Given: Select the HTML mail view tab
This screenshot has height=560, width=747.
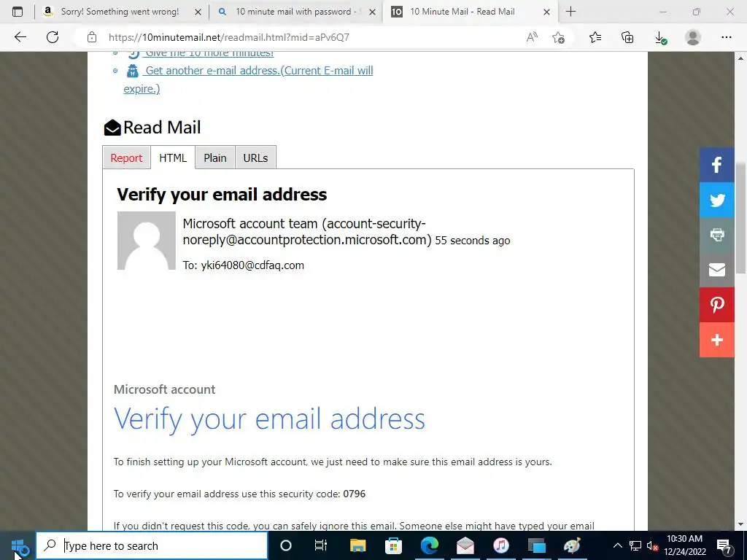Looking at the screenshot, I should 173,157.
